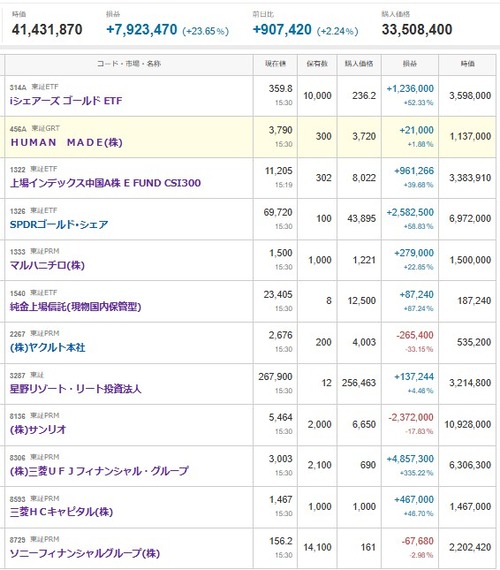500x570 pixels.
Task: Click the 時価 column header in table
Action: (x=467, y=64)
